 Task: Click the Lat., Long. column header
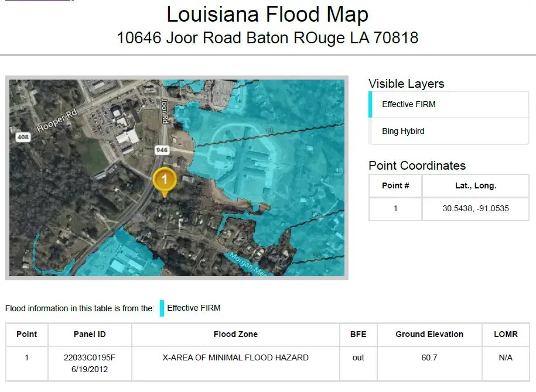(476, 185)
